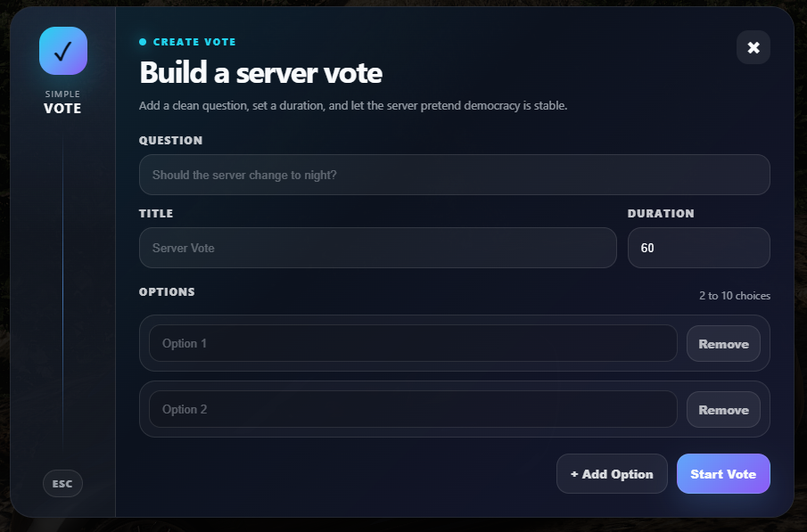807x532 pixels.
Task: Remove Option 1 from the choices
Action: point(723,344)
